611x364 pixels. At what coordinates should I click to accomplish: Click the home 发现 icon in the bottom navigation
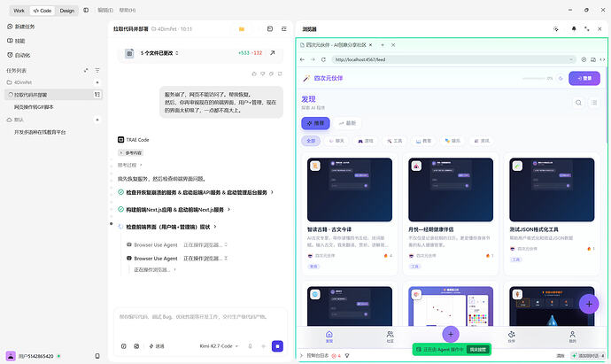[329, 337]
